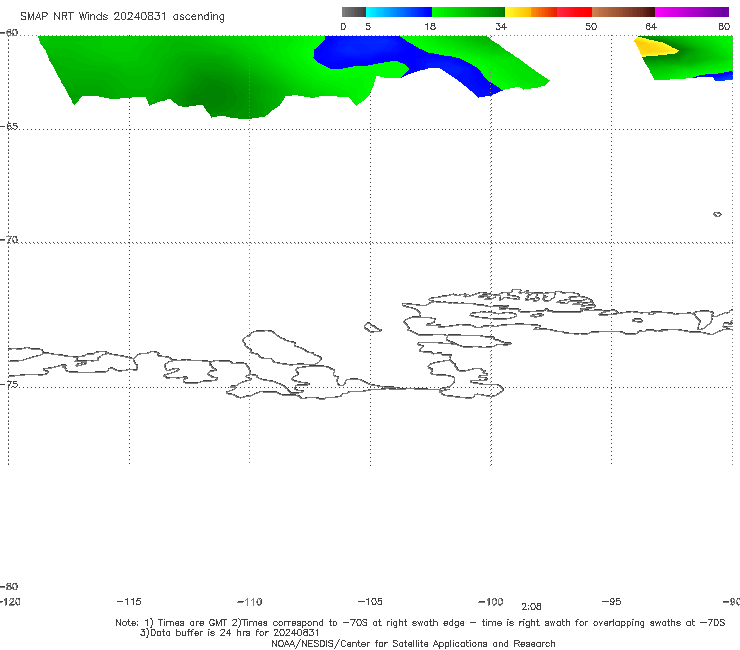Select the gray segment of the wind color bar
The height and width of the screenshot is (650, 740).
[x=353, y=12]
